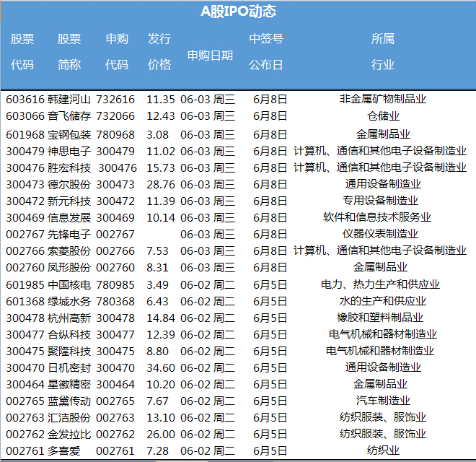Click the title A股IPO动态
The width and height of the screenshot is (476, 462).
pyautogui.click(x=238, y=12)
